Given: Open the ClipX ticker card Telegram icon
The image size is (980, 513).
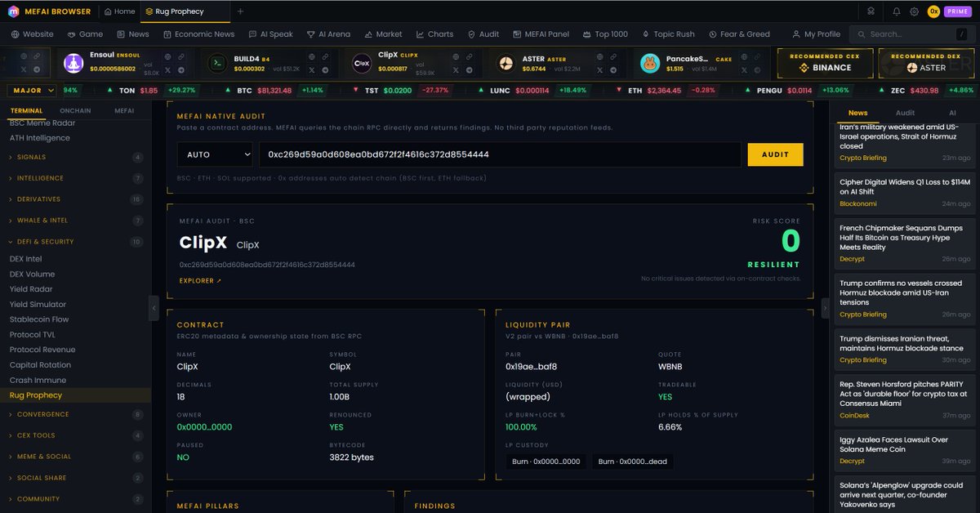Looking at the screenshot, I should [470, 69].
